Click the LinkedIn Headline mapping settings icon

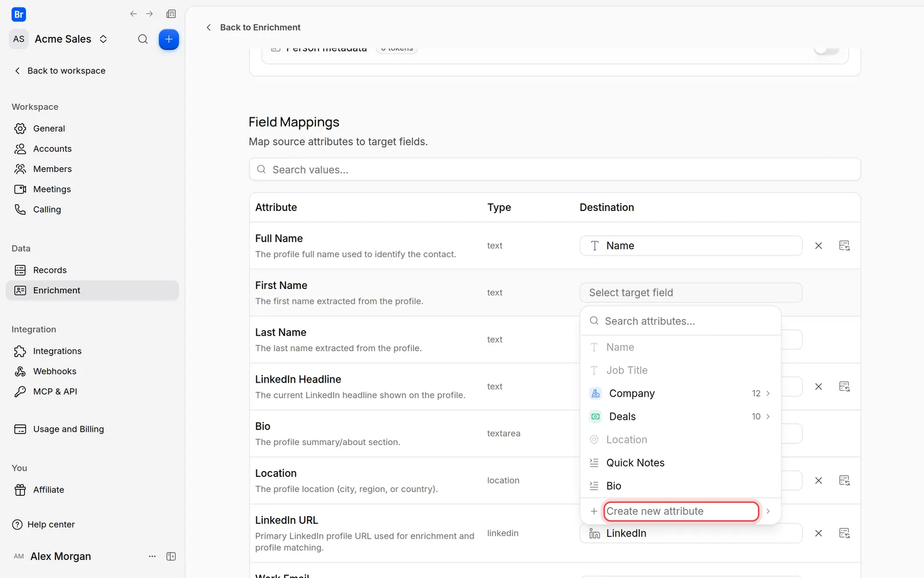pyautogui.click(x=844, y=386)
